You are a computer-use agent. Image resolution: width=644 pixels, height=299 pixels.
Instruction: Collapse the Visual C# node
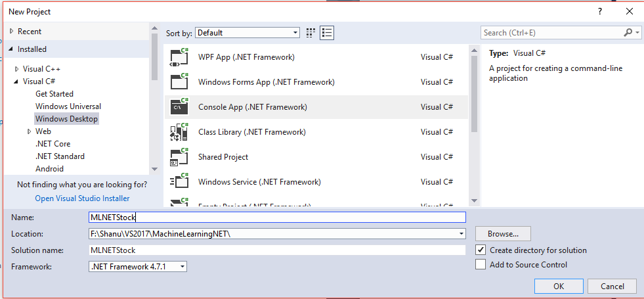[x=16, y=81]
